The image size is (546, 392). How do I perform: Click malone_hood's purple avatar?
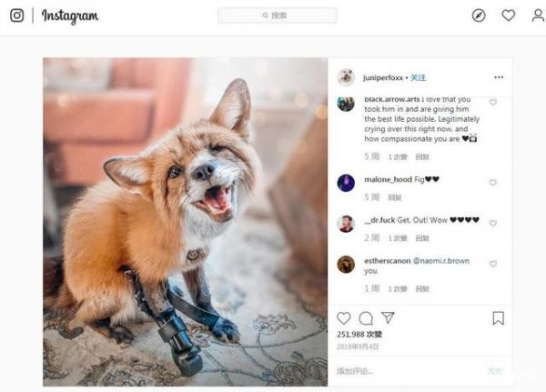pyautogui.click(x=346, y=183)
